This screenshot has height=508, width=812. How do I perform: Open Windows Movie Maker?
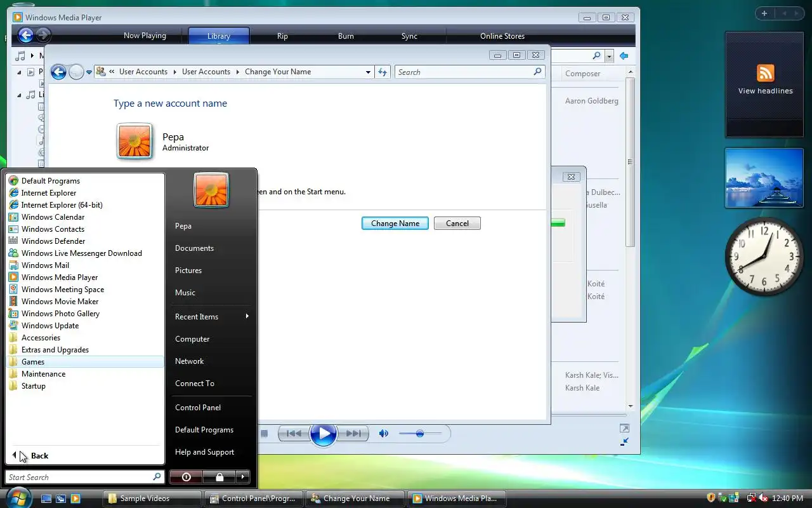click(85, 302)
